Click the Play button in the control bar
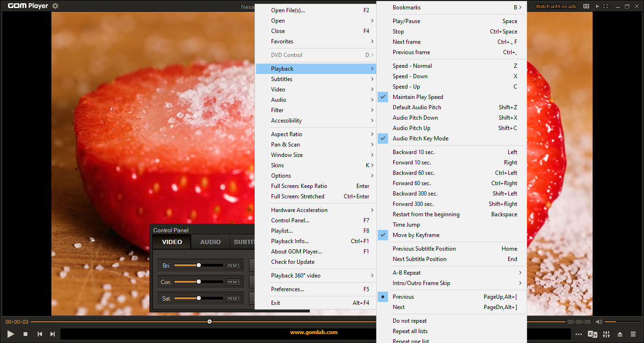The width and height of the screenshot is (644, 343). pyautogui.click(x=11, y=334)
